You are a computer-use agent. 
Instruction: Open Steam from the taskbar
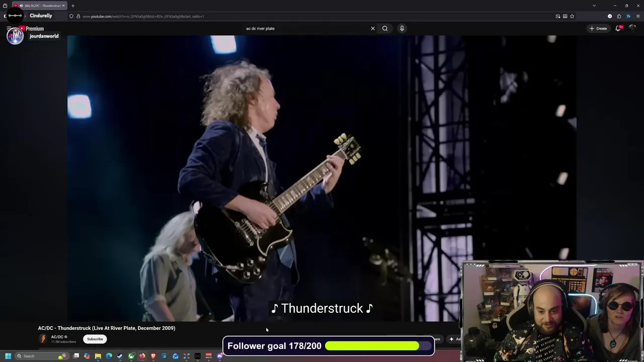tap(120, 356)
